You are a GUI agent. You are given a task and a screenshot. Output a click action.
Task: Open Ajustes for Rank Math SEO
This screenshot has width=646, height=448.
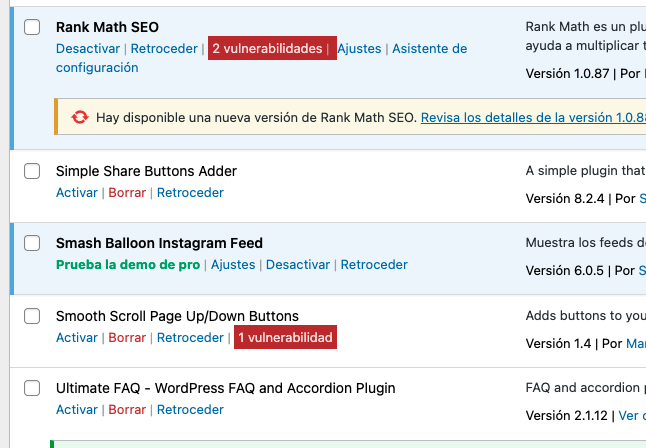(x=359, y=49)
